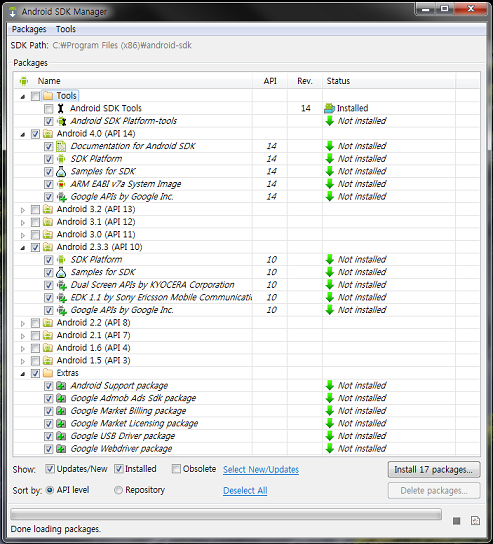Toggle the Updates/New show filter

tap(50, 469)
